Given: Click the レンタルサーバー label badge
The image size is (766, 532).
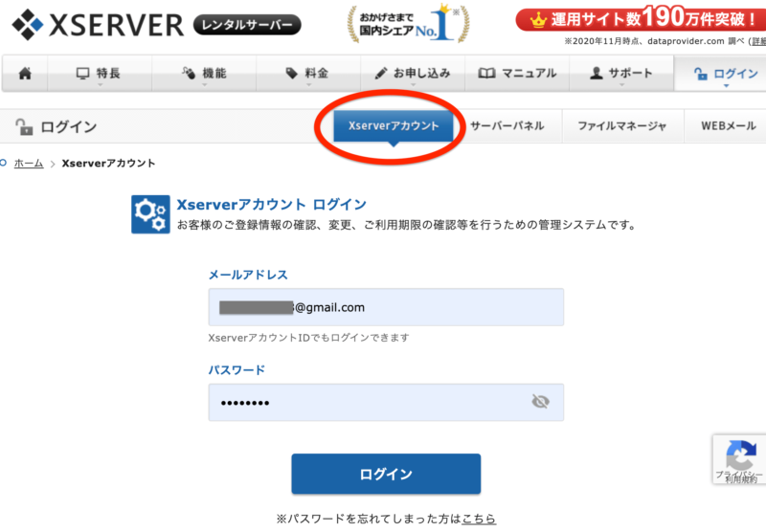Looking at the screenshot, I should point(247,25).
